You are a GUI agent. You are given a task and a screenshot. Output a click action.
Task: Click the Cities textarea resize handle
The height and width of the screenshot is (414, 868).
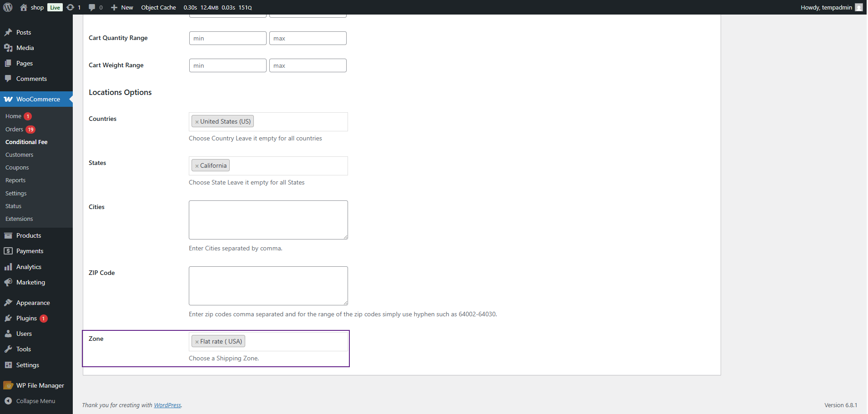coord(345,237)
